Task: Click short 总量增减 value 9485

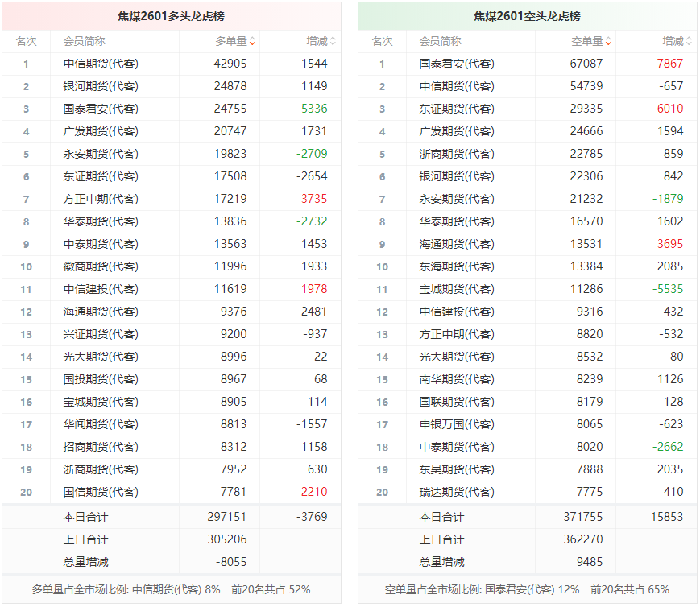Action: (590, 562)
